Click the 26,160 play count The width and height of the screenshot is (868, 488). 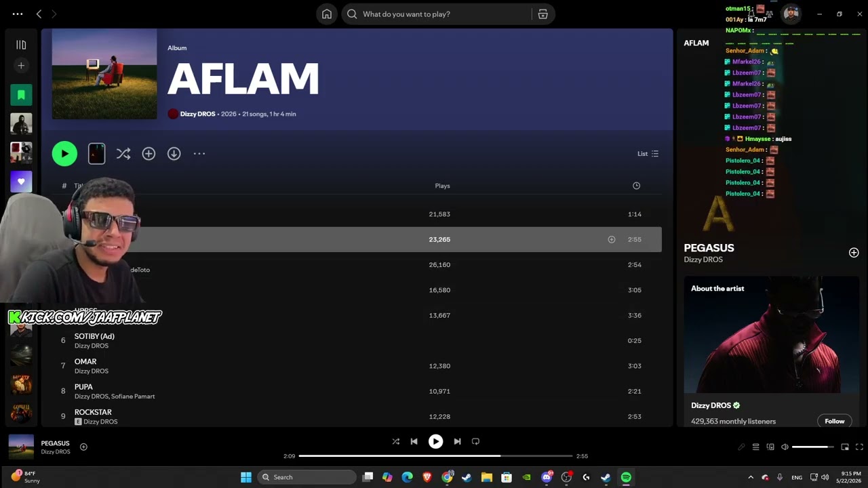point(439,265)
